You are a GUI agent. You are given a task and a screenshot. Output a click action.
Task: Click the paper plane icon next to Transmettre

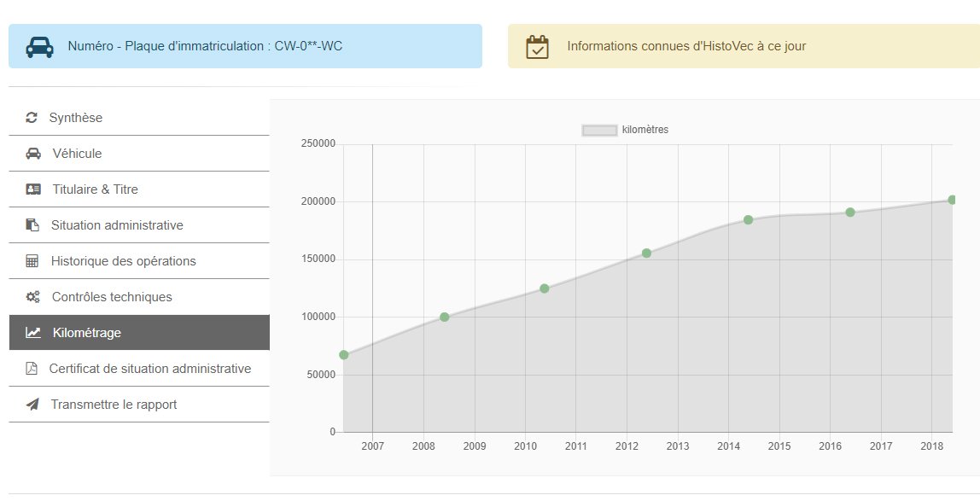click(32, 405)
